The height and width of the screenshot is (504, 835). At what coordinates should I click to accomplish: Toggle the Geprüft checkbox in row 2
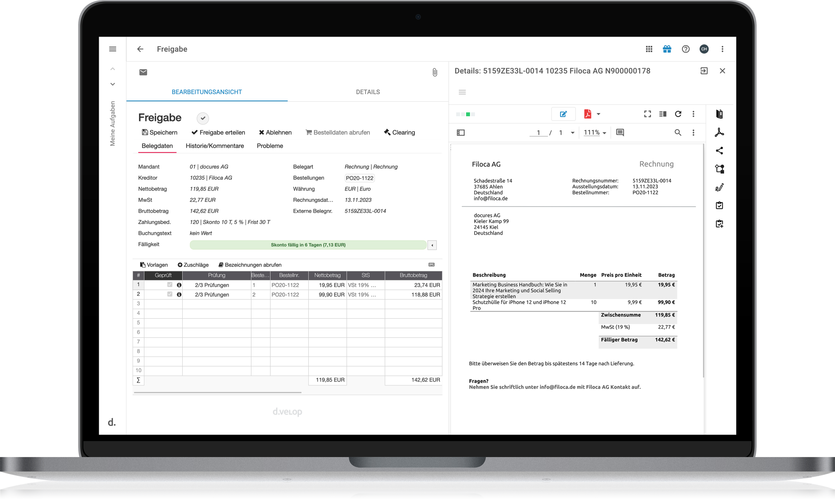(x=170, y=294)
